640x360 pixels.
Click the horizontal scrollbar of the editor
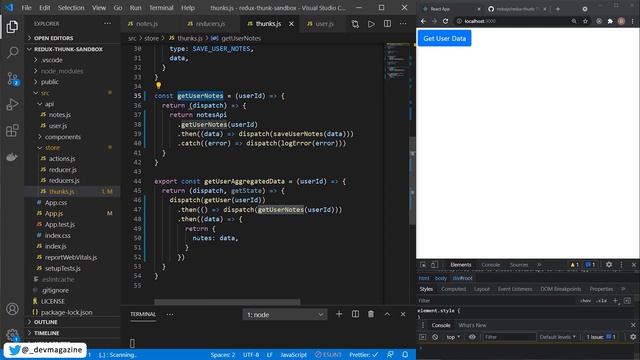(227, 302)
